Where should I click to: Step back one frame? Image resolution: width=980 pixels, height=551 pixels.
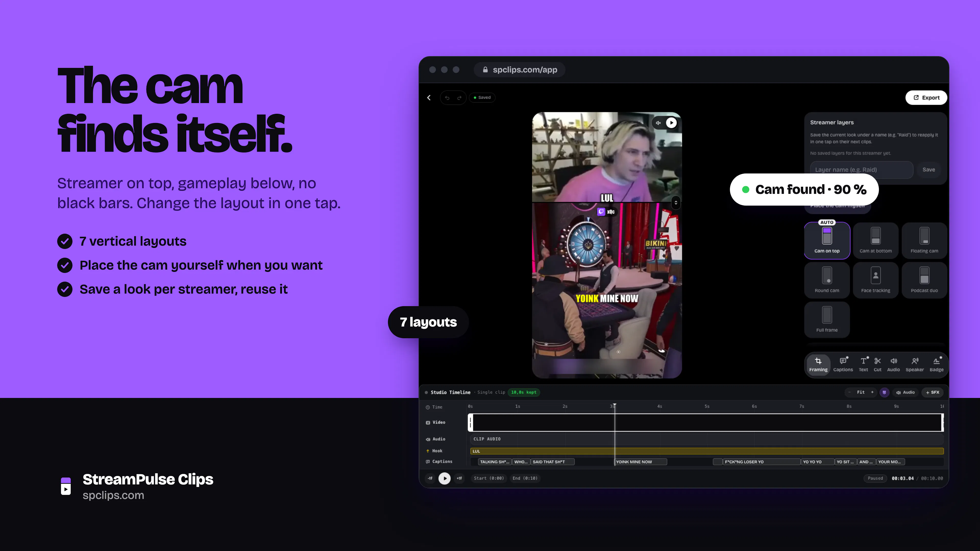(430, 478)
